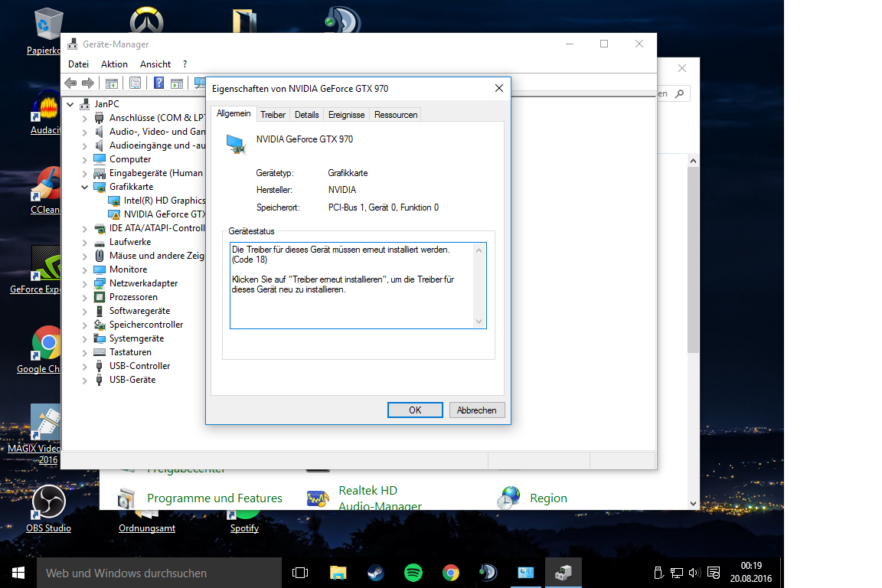Open the Aktion menu
The image size is (882, 588).
114,64
